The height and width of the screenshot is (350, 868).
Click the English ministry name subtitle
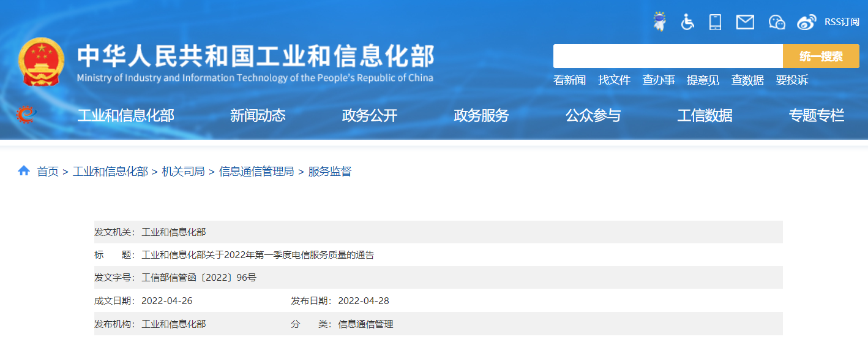255,78
